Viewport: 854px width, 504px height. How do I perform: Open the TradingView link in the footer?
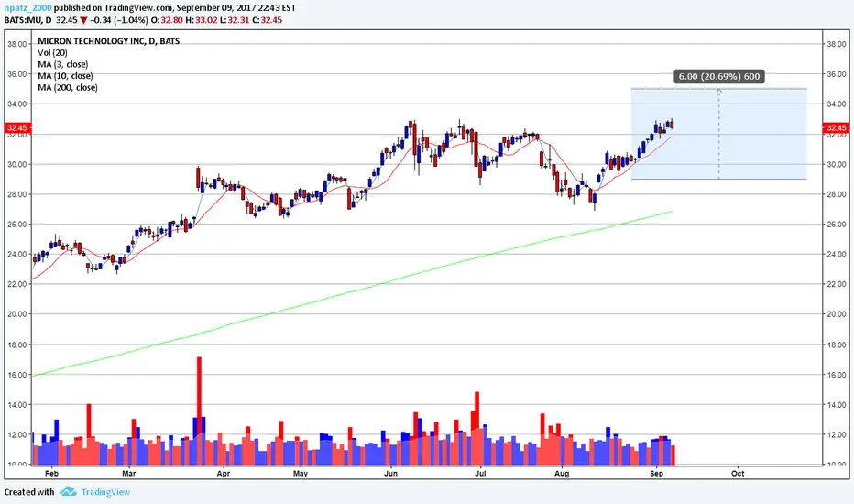pos(105,492)
